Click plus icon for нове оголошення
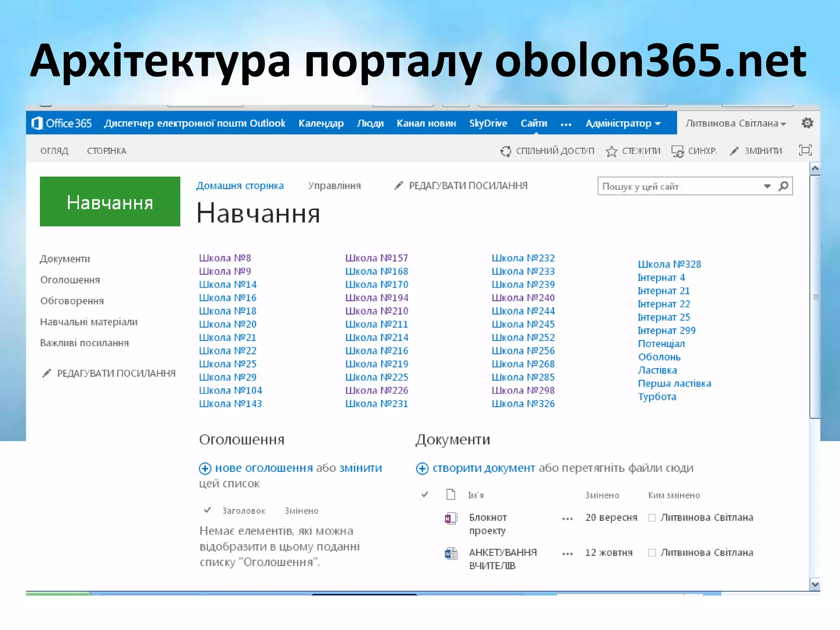840x630 pixels. (x=205, y=468)
